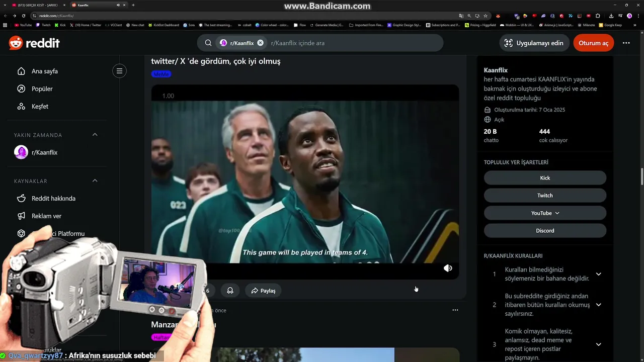This screenshot has height=362, width=644.
Task: Click the translate page icon
Action: [x=461, y=16]
